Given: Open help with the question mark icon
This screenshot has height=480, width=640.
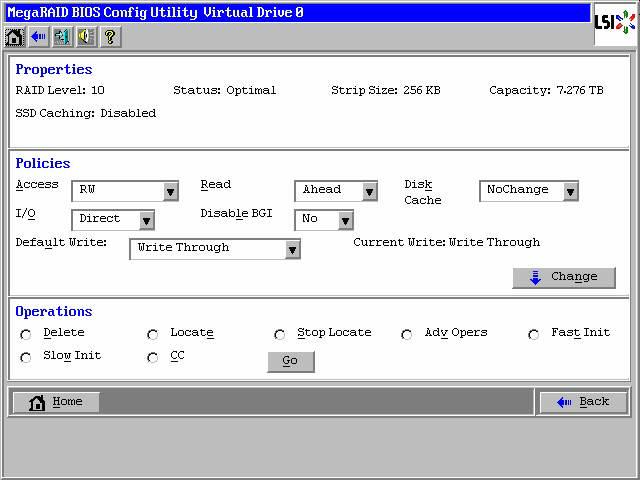Looking at the screenshot, I should (x=110, y=38).
